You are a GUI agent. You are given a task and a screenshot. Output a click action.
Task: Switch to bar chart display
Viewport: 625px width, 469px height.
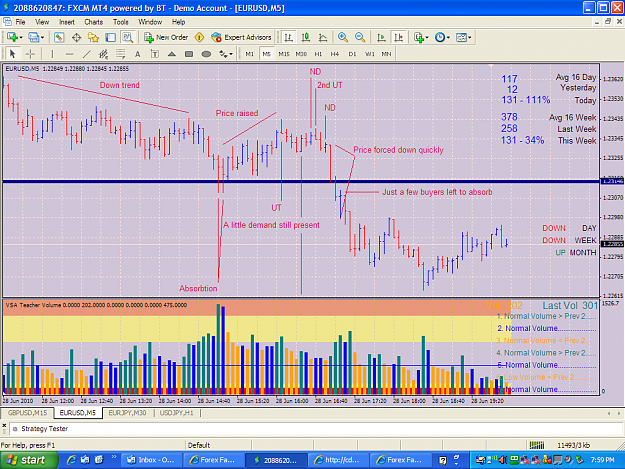[288, 37]
